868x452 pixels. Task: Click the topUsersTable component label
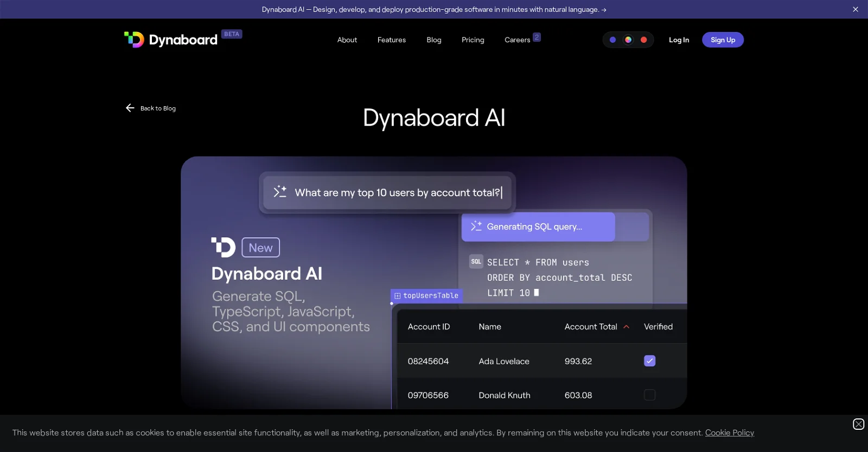(426, 295)
